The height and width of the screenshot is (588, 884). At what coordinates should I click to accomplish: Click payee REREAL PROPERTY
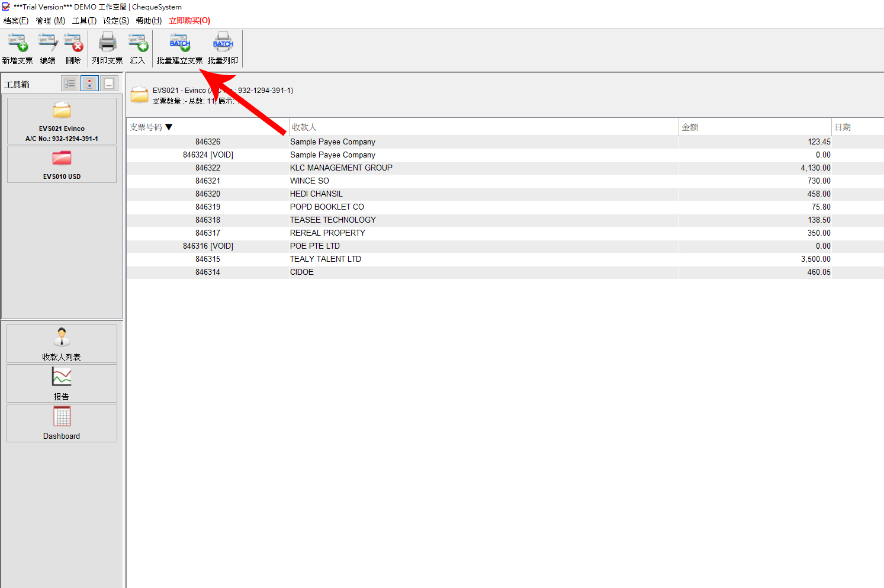327,233
